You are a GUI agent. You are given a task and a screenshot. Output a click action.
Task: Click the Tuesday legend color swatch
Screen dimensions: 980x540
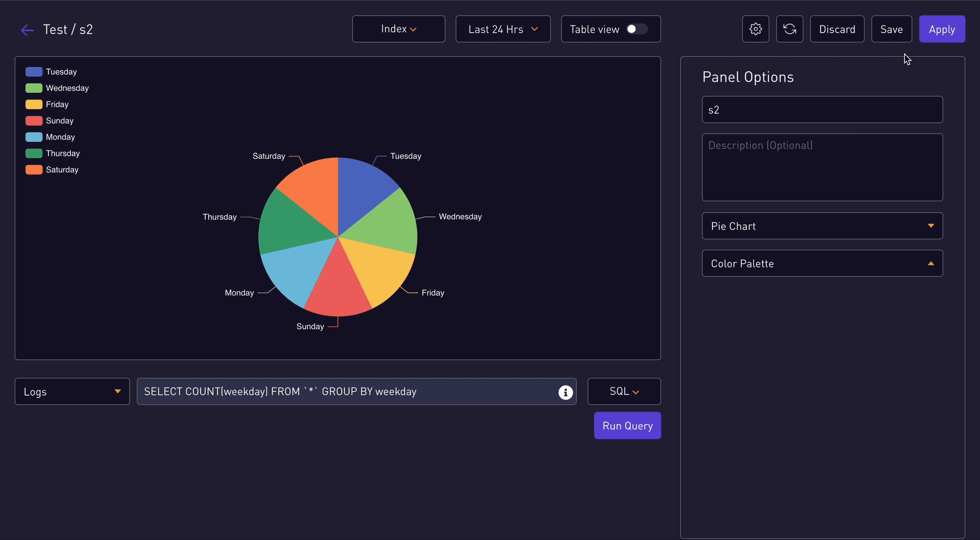(34, 71)
